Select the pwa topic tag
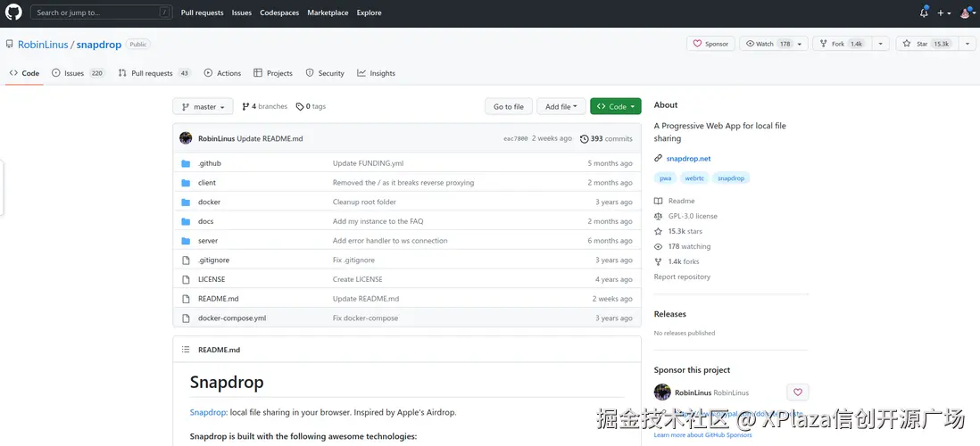The height and width of the screenshot is (446, 980). point(666,178)
